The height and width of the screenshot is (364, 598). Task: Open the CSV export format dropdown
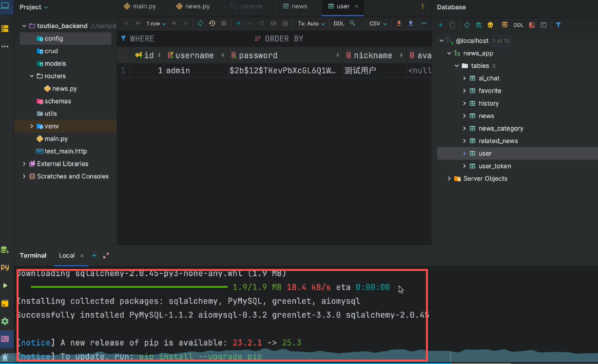[378, 23]
